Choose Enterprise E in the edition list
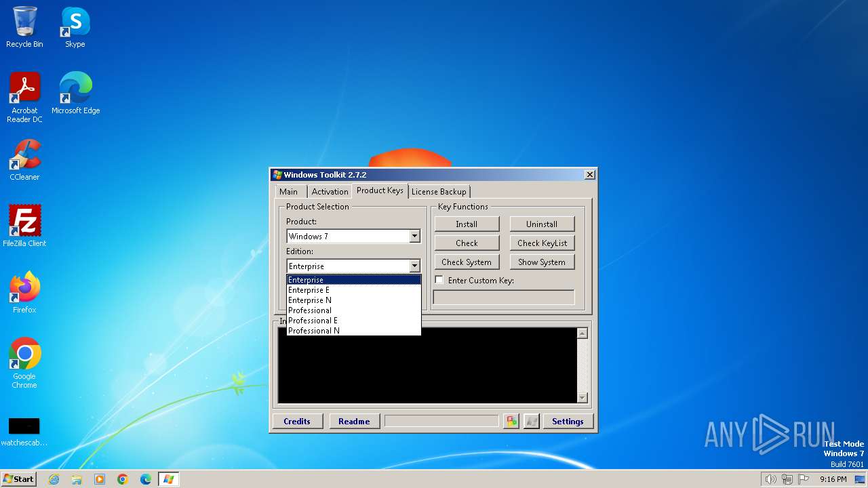 353,289
